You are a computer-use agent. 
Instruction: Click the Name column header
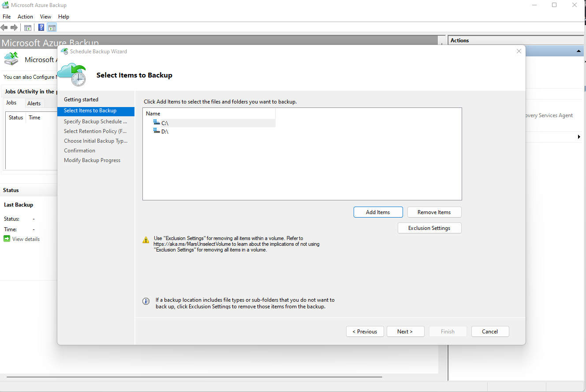tap(209, 113)
